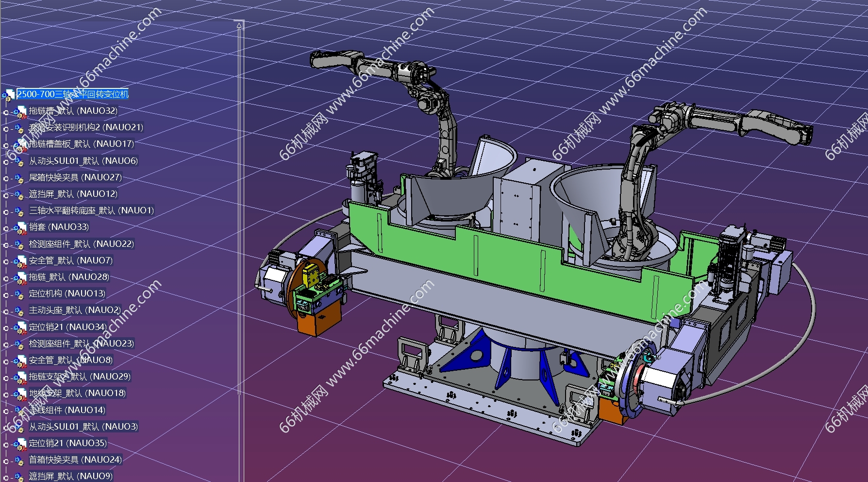Click the assembly icon of 主动头座_默认 (NAUO2)
Screen dimensions: 868x482
(x=20, y=311)
